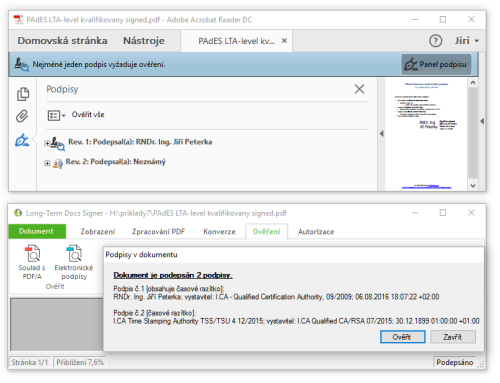Click the Panel podpisu button
Image resolution: width=500 pixels, height=383 pixels.
point(436,64)
